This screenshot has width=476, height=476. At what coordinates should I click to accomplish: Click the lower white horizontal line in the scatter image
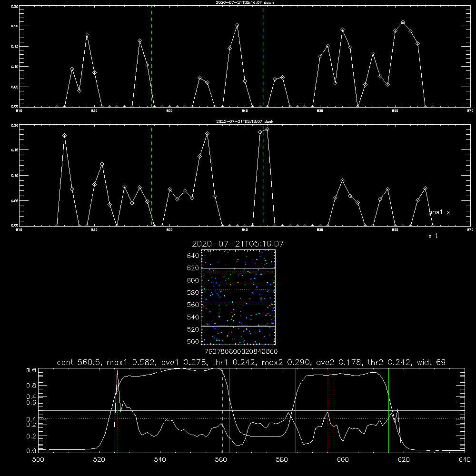tap(238, 327)
